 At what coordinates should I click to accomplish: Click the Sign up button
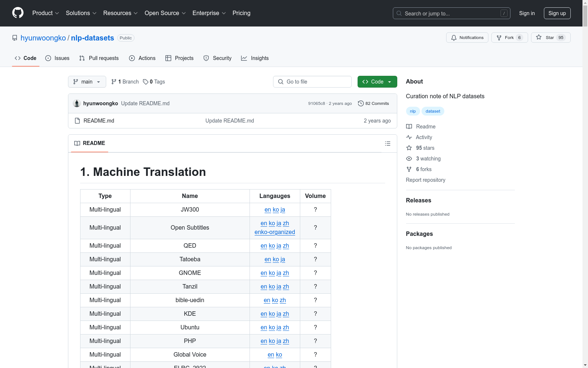point(557,13)
